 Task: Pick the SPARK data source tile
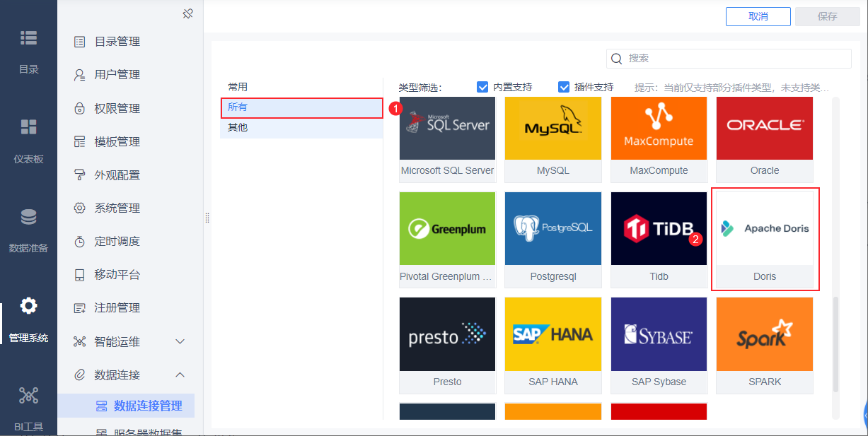[x=765, y=345]
